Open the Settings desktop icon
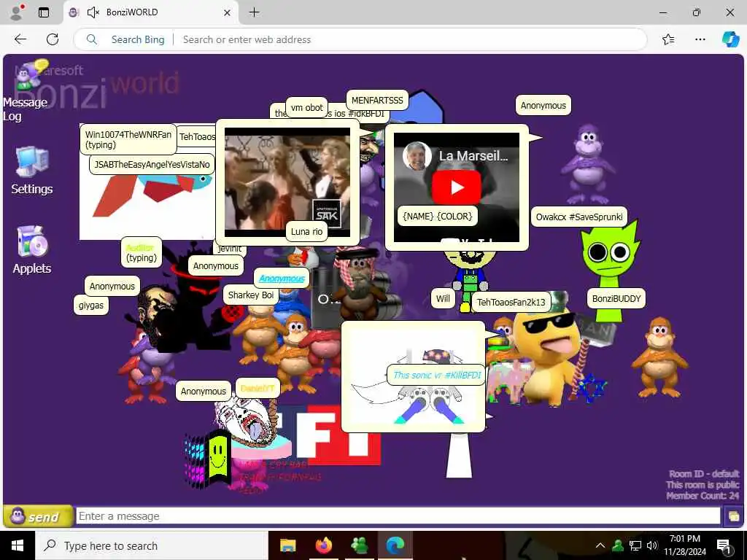Viewport: 747px width, 560px height. pos(31,169)
